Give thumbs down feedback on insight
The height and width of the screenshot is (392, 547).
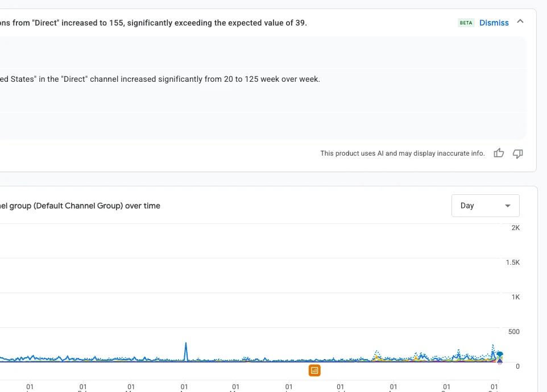[x=517, y=153]
